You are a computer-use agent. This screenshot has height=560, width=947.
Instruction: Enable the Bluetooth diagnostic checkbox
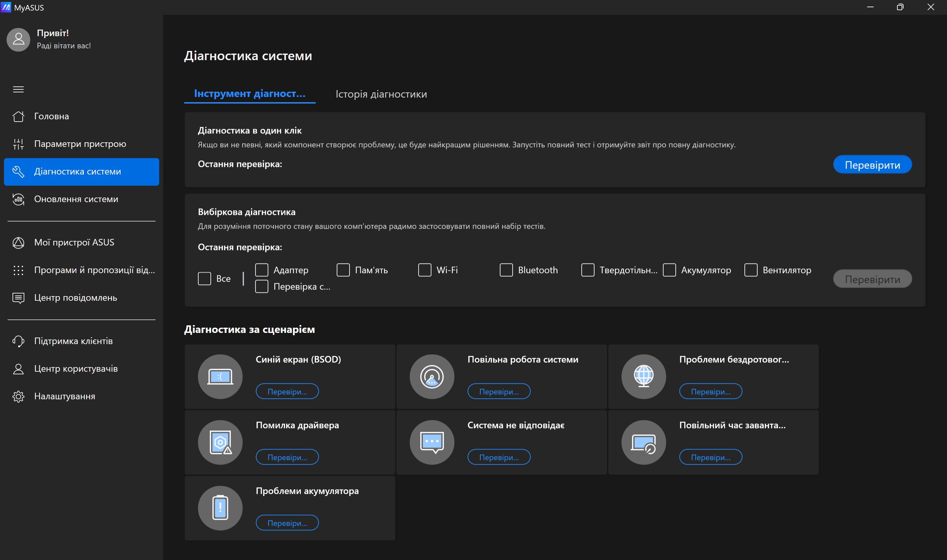pos(506,270)
